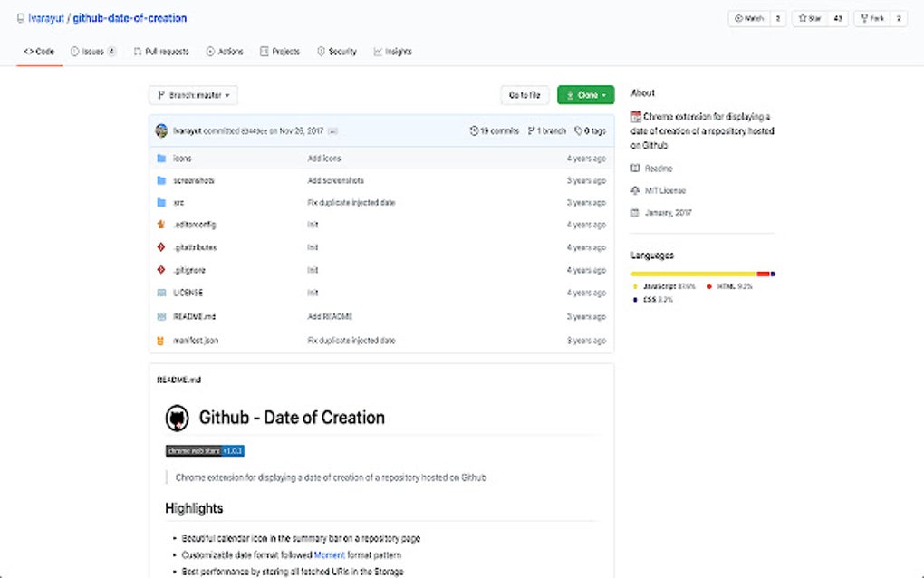Click the manifest.json file icon
This screenshot has width=924, height=578.
[x=161, y=341]
